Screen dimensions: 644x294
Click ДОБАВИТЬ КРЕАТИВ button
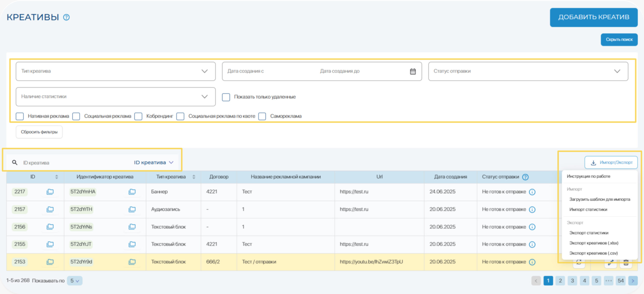(593, 17)
